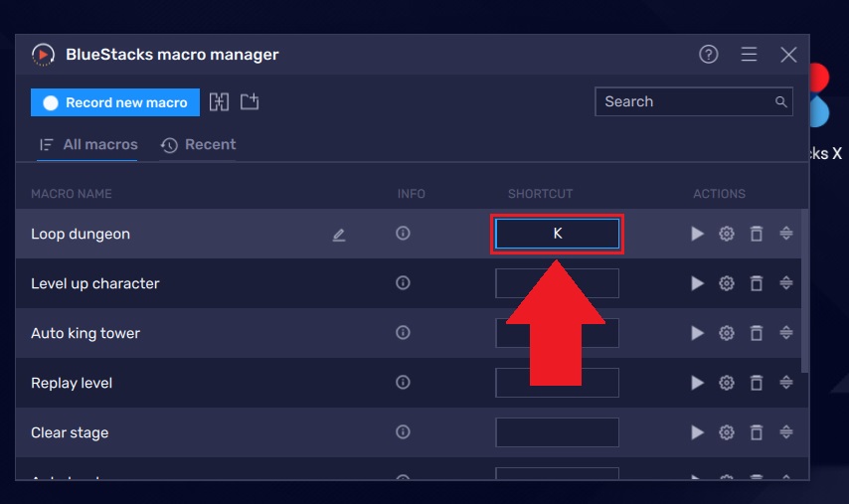
Task: Click the MACRO NAME column header
Action: [72, 194]
